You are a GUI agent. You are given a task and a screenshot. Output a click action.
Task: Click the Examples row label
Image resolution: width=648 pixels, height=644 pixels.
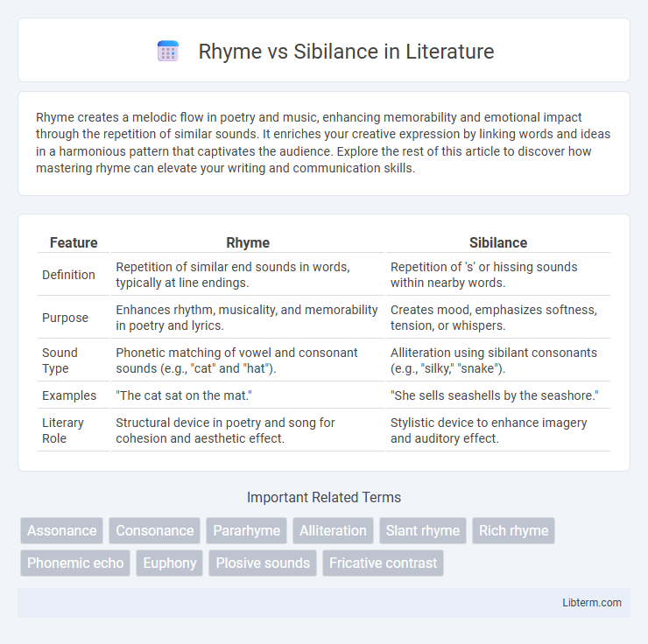(x=69, y=395)
